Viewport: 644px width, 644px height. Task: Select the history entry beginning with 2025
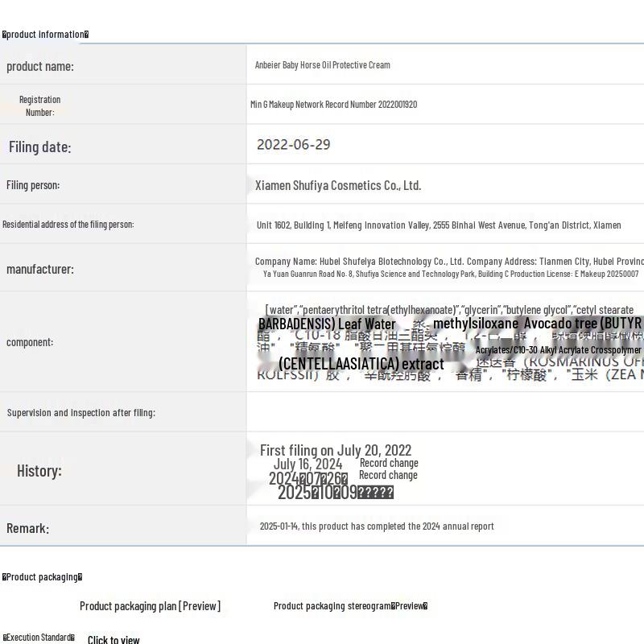point(336,492)
